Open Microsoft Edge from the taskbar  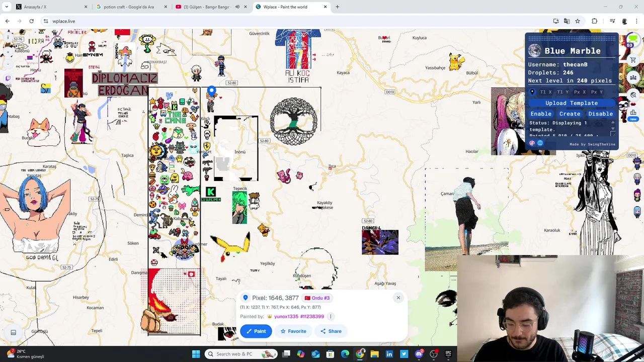point(345,354)
